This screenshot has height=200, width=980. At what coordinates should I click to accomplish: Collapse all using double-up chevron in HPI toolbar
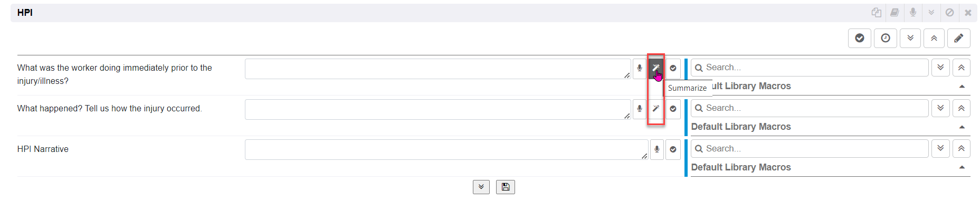click(934, 38)
